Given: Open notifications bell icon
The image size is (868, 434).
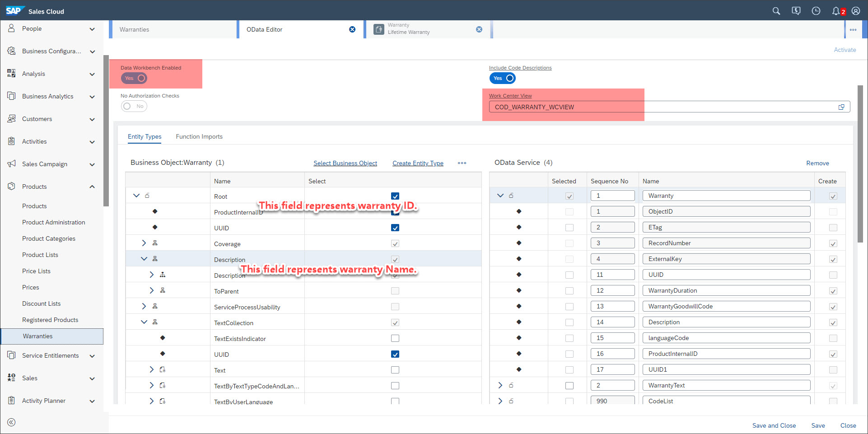Looking at the screenshot, I should point(836,11).
